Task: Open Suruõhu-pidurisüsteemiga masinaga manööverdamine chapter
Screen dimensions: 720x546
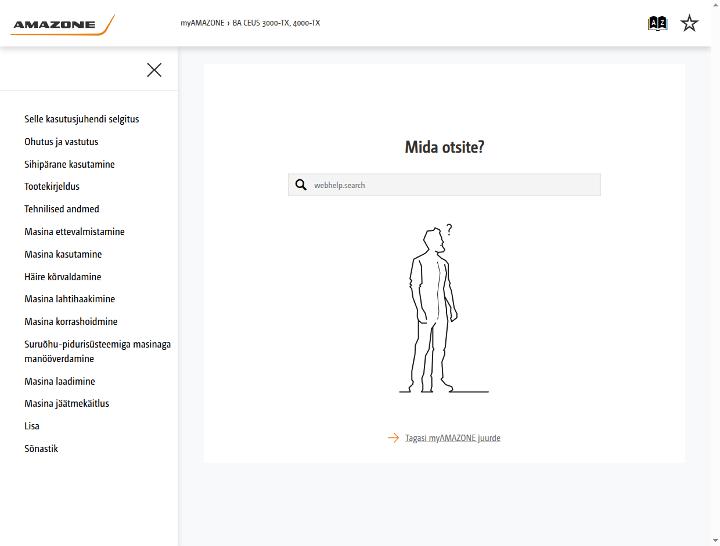Action: (97, 351)
